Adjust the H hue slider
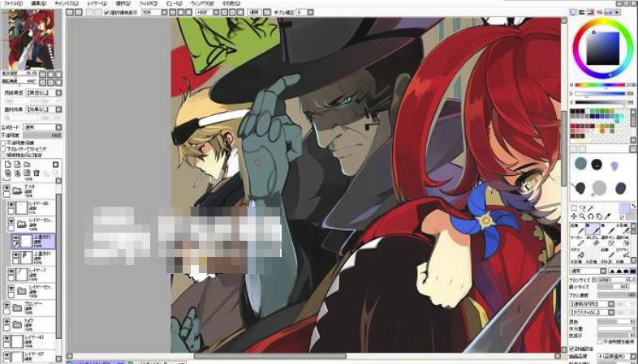This screenshot has width=638, height=364. (600, 85)
